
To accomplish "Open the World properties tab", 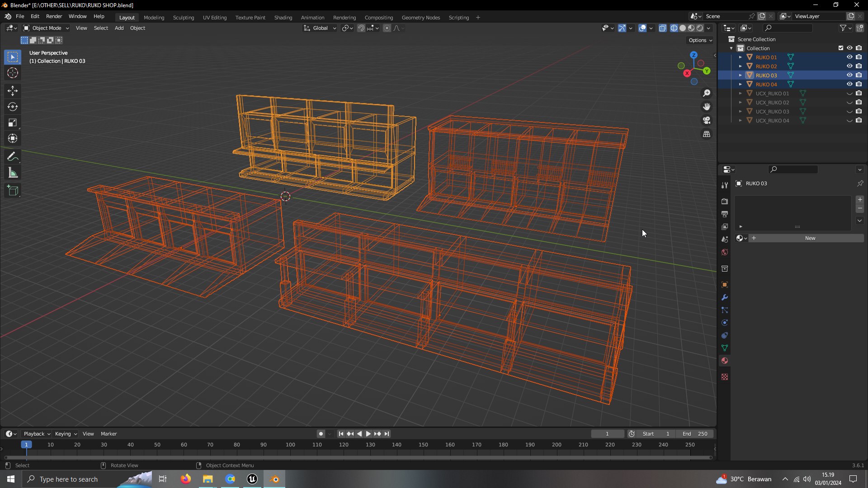I will click(725, 252).
